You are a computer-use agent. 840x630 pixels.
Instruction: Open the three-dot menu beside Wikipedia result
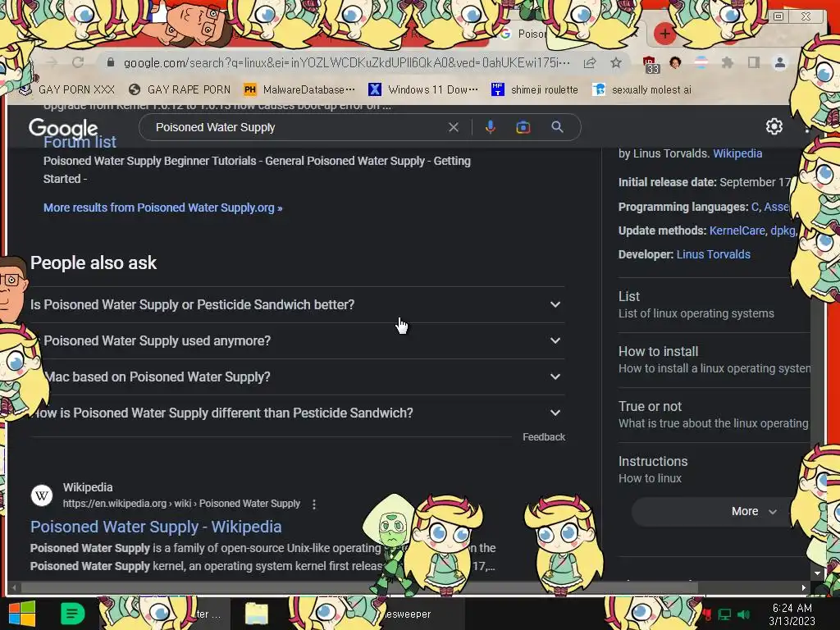314,504
